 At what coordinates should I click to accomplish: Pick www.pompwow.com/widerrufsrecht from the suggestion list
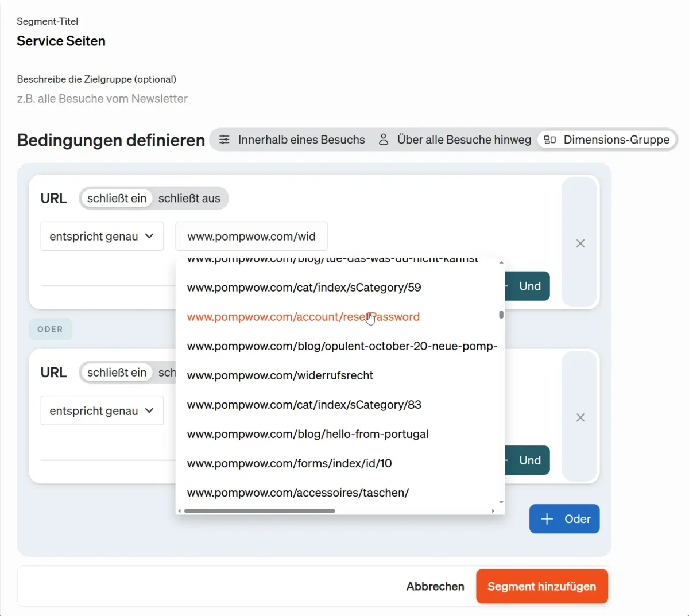tap(280, 375)
